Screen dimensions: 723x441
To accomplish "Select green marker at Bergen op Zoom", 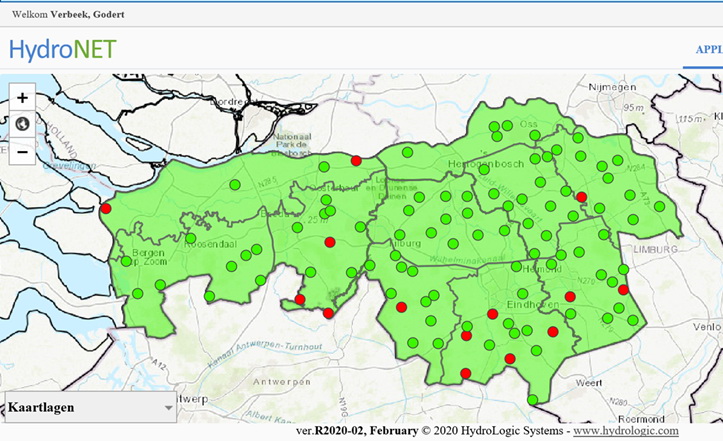I will point(126,261).
